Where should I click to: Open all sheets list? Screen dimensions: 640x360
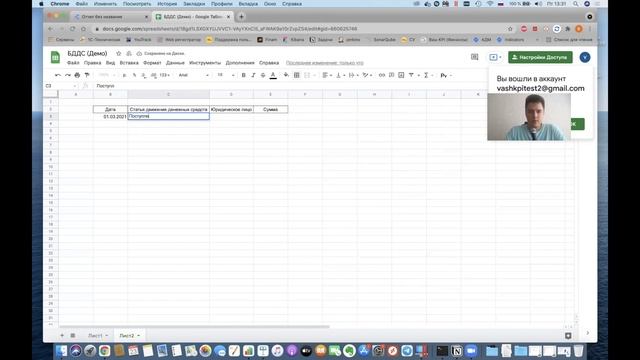pos(73,336)
